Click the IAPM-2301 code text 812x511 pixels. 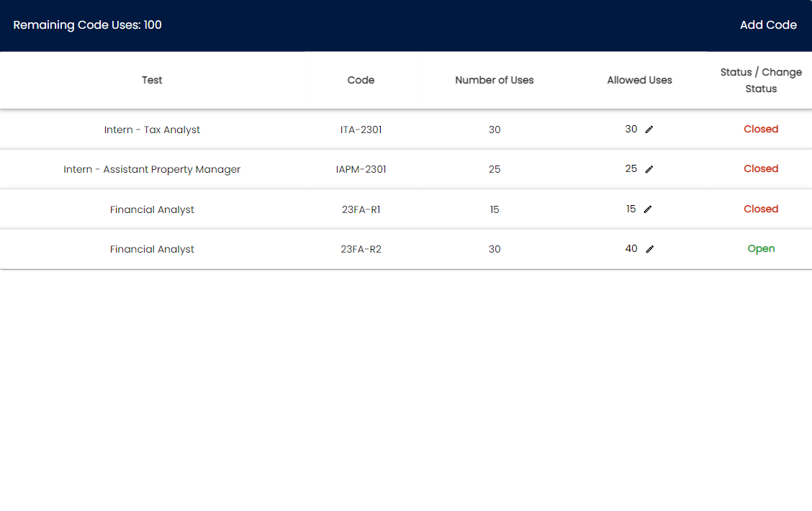[x=361, y=170]
